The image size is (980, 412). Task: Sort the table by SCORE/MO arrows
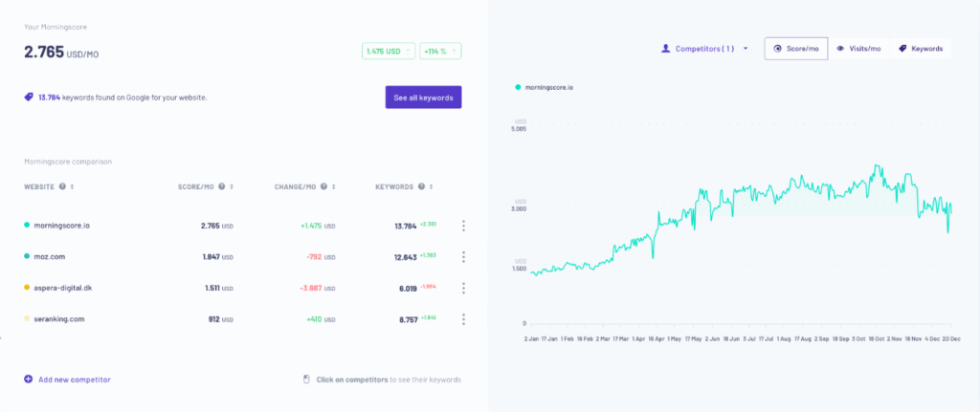click(232, 186)
